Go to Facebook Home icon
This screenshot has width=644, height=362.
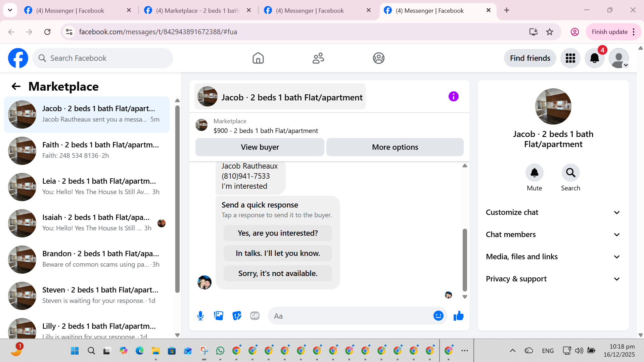click(x=258, y=58)
